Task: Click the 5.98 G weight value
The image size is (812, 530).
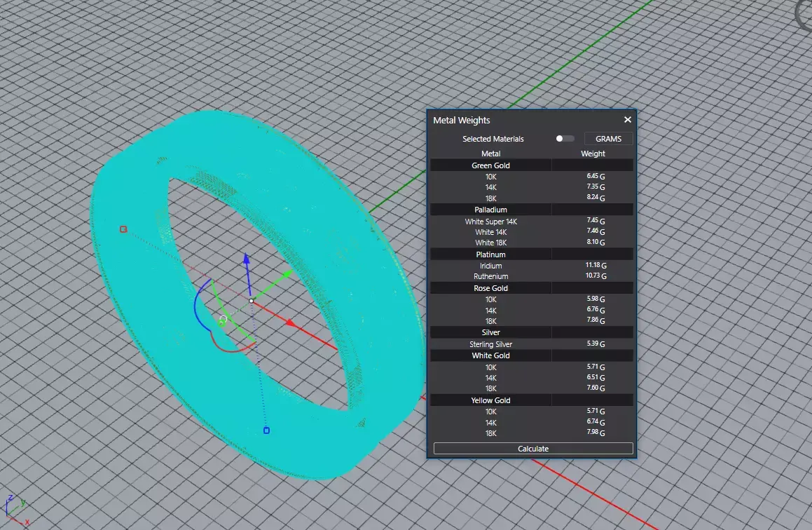Action: (x=596, y=299)
